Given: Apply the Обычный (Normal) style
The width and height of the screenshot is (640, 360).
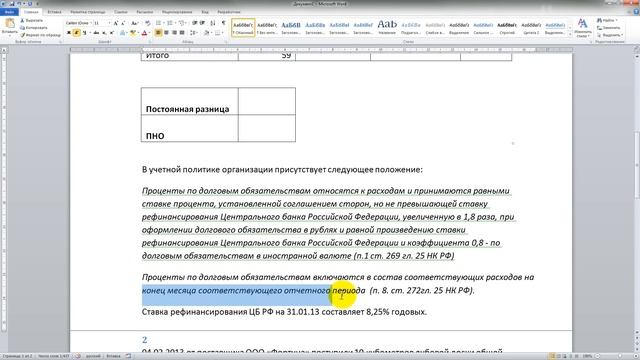Looking at the screenshot, I should [243, 27].
